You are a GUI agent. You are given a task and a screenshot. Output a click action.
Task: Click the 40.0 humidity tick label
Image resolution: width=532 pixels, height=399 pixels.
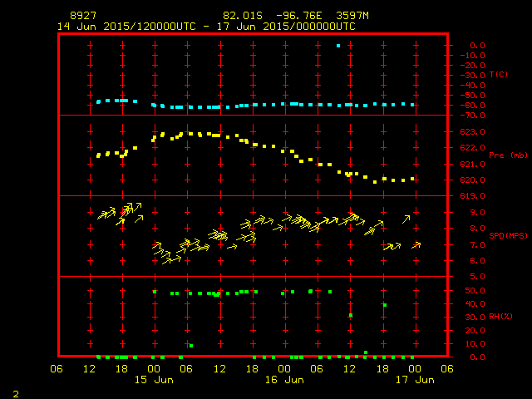click(475, 304)
